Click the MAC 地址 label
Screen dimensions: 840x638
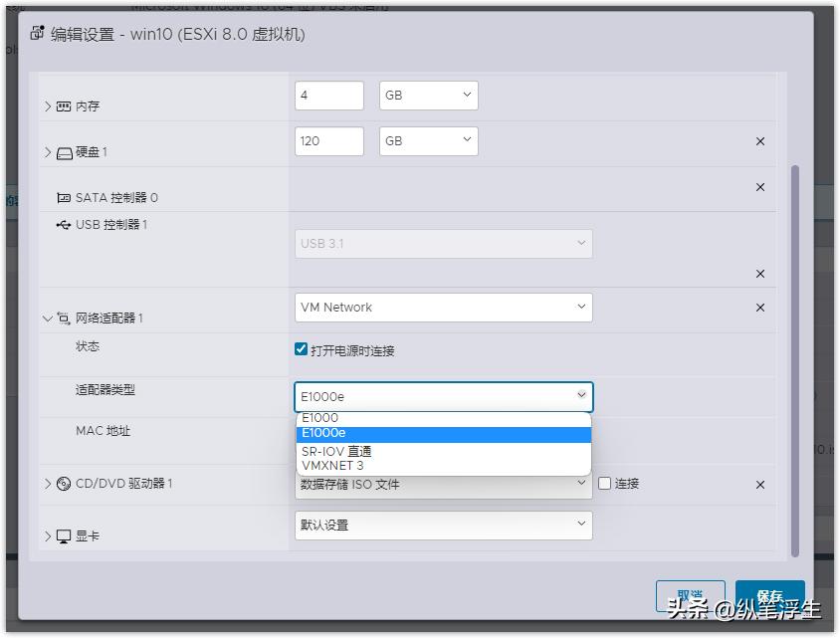[103, 431]
